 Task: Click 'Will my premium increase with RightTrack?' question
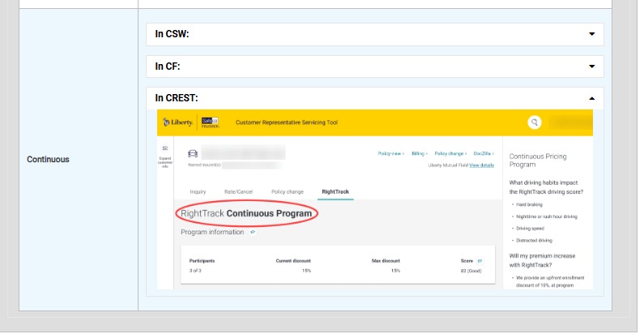[x=542, y=260]
